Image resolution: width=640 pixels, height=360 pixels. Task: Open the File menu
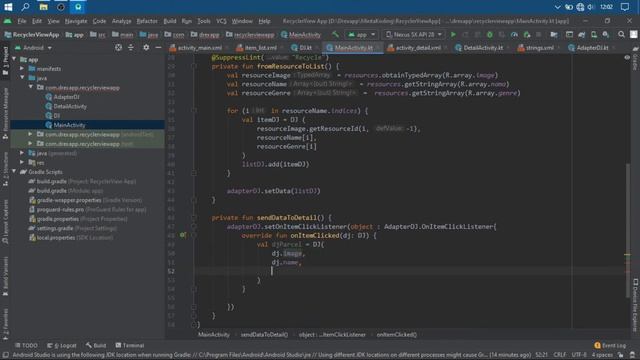tap(22, 21)
